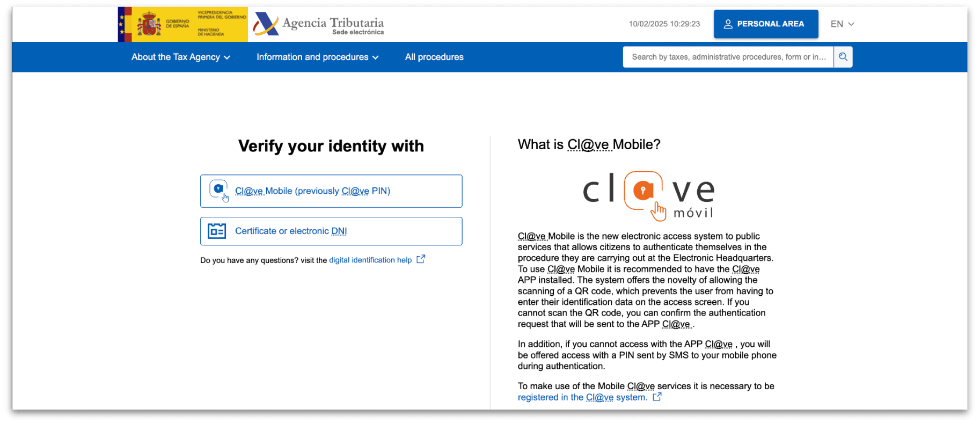Click the Gobierno de España logo
980x423 pixels.
tap(182, 25)
